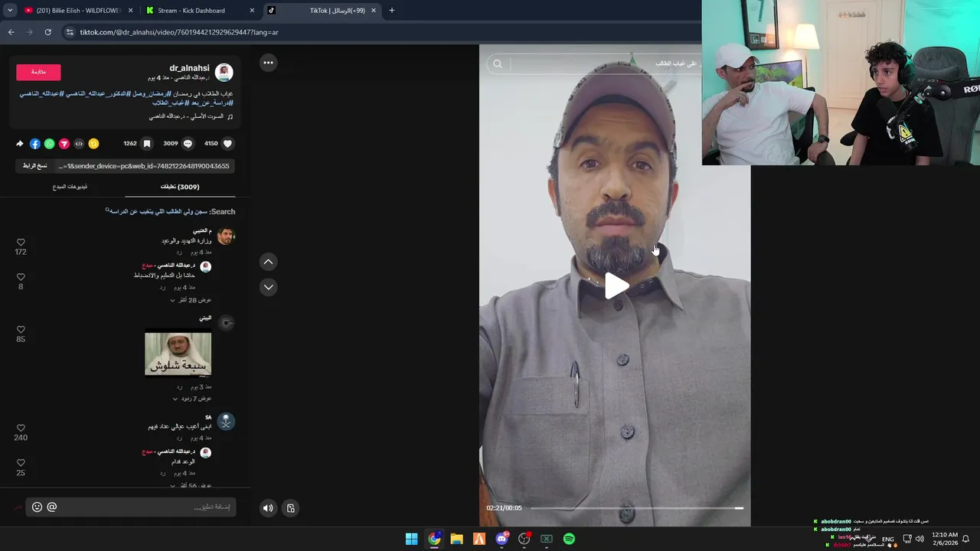Like the creator reply with 8 likes

[x=21, y=277]
